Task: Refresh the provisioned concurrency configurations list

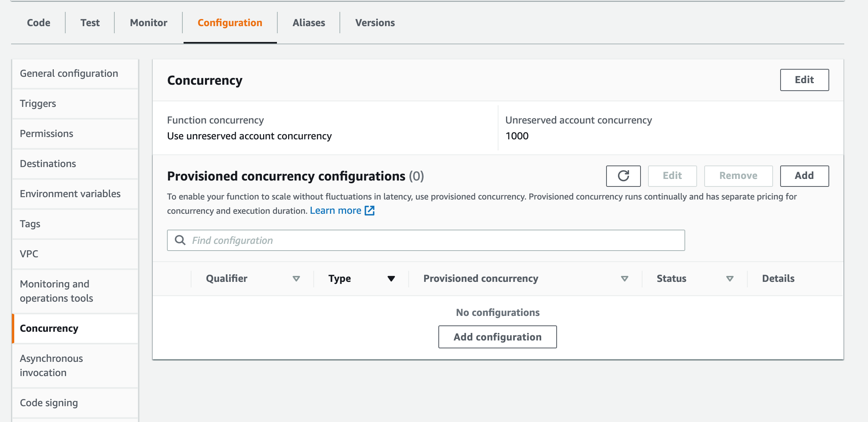Action: pos(623,176)
